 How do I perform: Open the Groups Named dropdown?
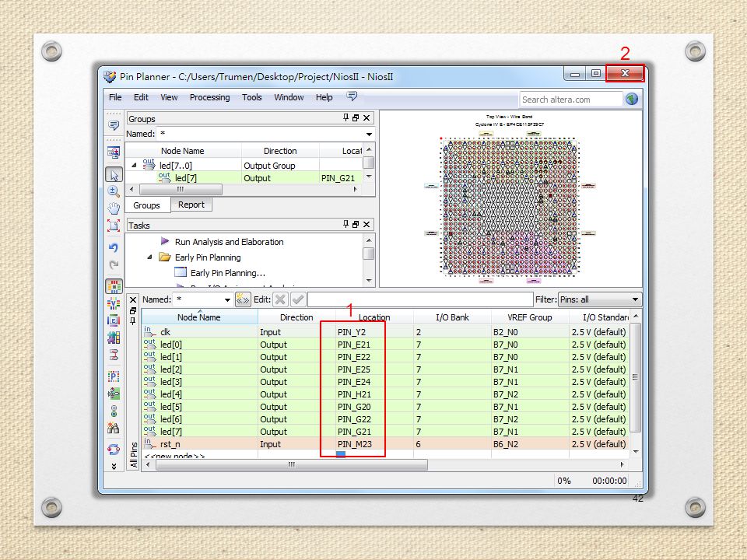click(x=369, y=135)
